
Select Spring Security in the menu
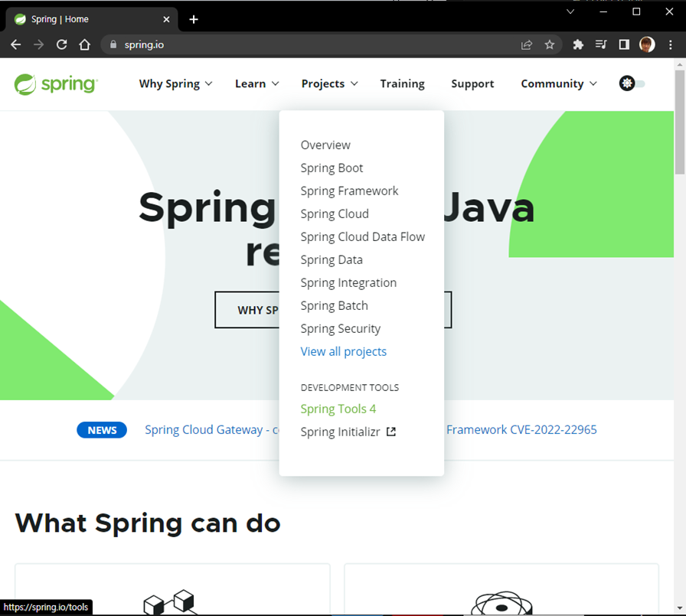point(341,329)
